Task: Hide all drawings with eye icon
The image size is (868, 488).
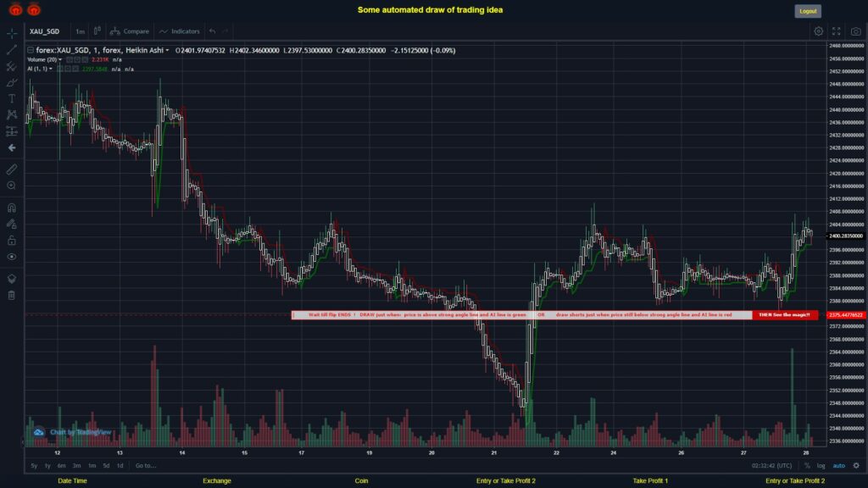Action: pos(12,257)
